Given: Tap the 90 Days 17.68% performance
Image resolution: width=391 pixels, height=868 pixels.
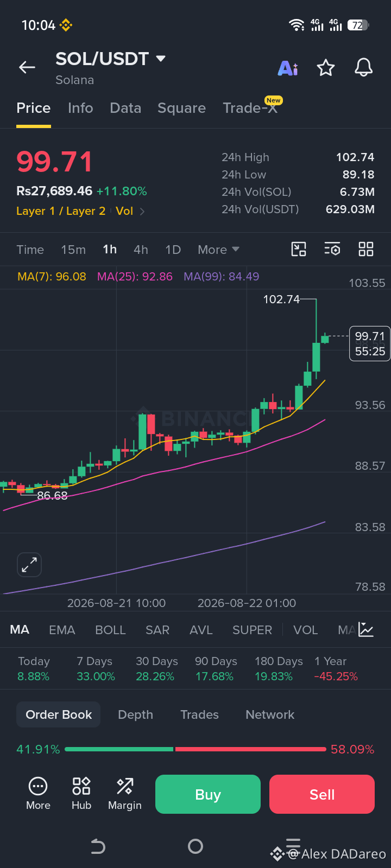Looking at the screenshot, I should pos(216,669).
